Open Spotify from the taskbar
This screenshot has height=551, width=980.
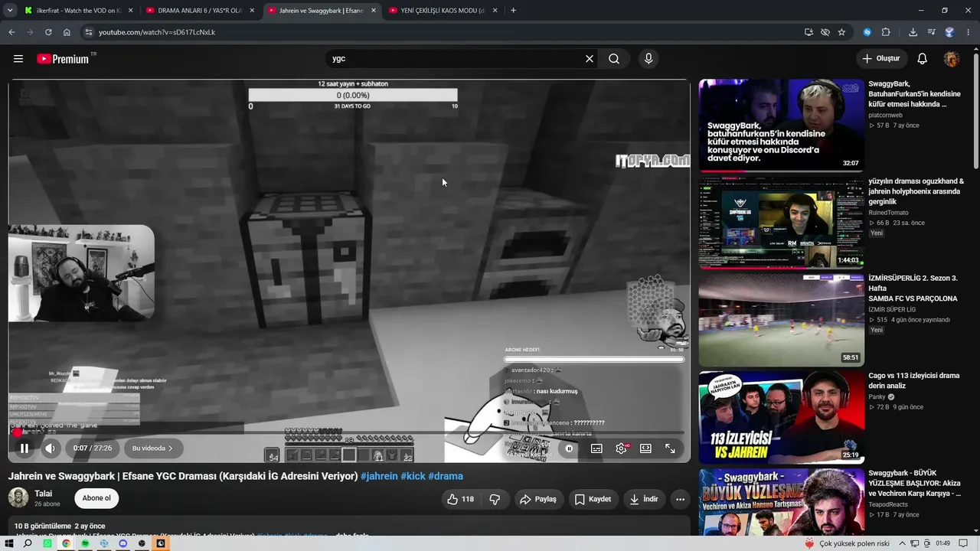[x=85, y=543]
